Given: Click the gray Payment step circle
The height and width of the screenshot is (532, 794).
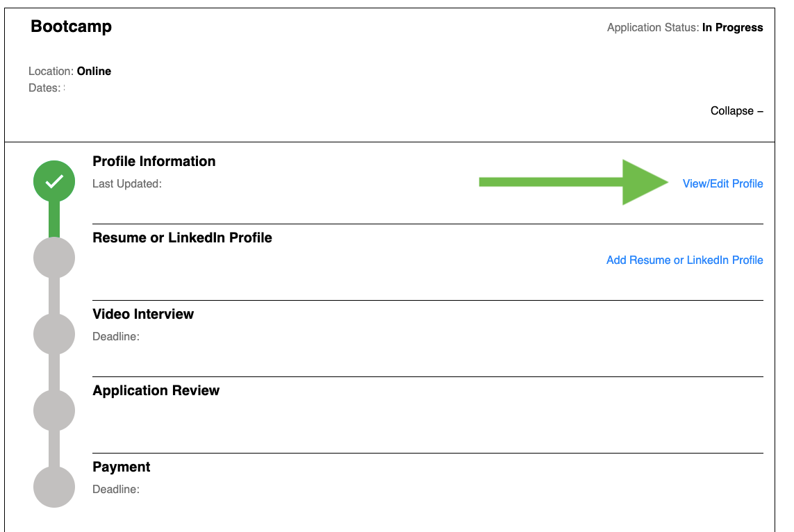Looking at the screenshot, I should pos(54,487).
